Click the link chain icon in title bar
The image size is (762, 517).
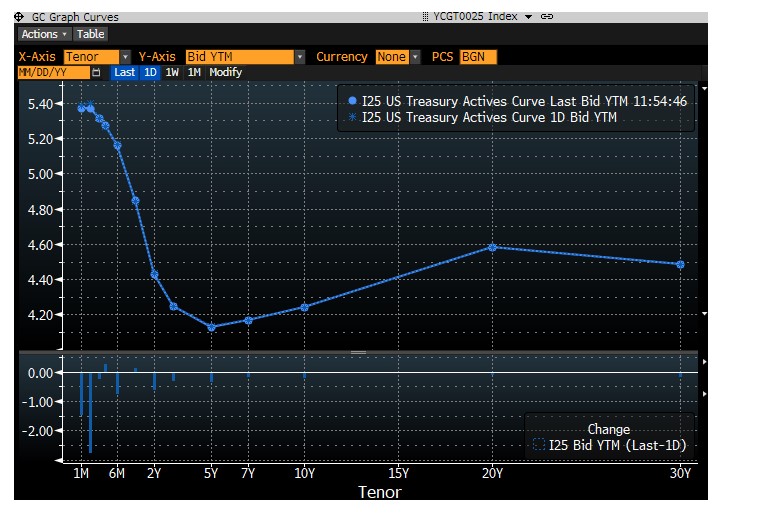[x=547, y=17]
